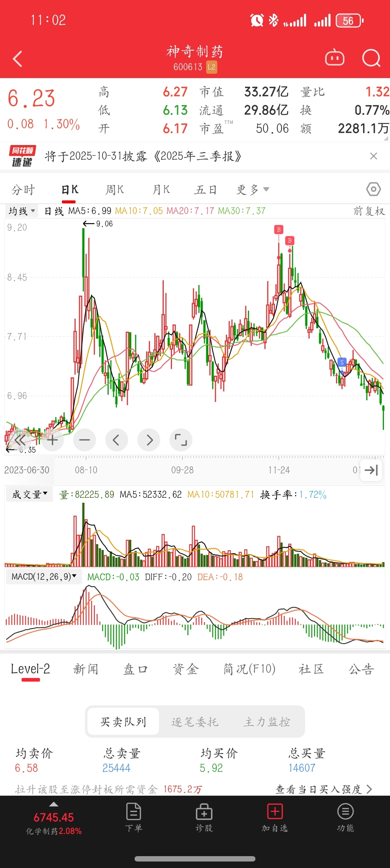
Task: Open the 盘口 order book tab
Action: tap(136, 669)
